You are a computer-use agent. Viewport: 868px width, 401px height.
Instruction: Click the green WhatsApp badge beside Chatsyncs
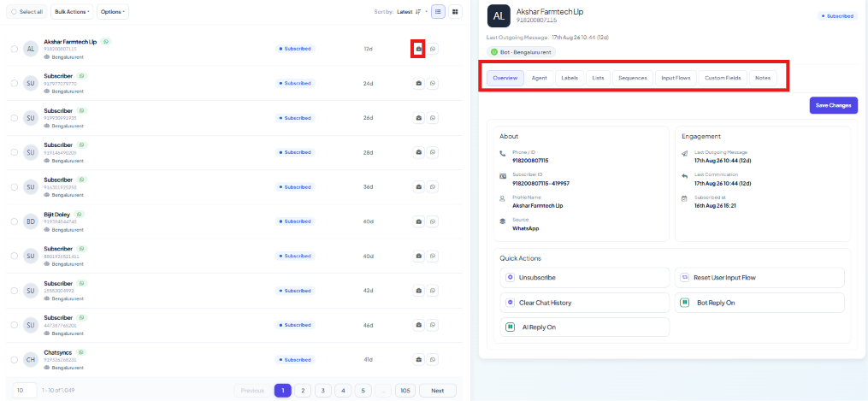pyautogui.click(x=82, y=352)
